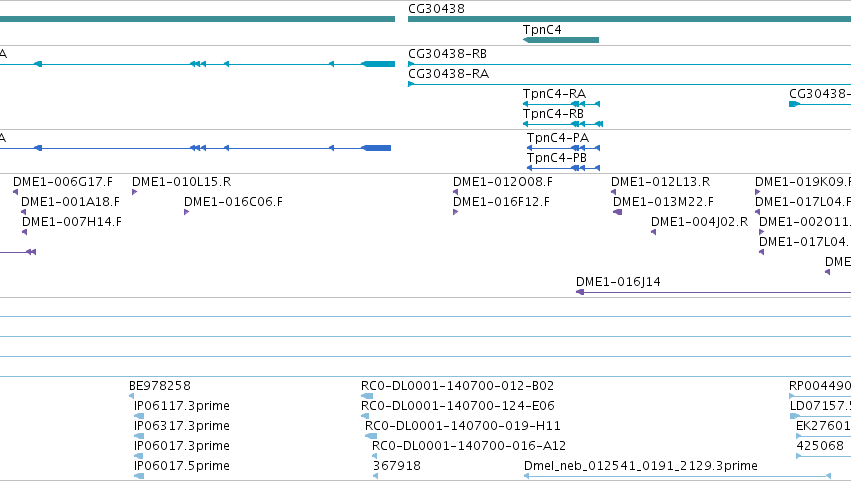The width and height of the screenshot is (851, 481).
Task: Click DME1-004J02.R feature label
Action: click(699, 221)
